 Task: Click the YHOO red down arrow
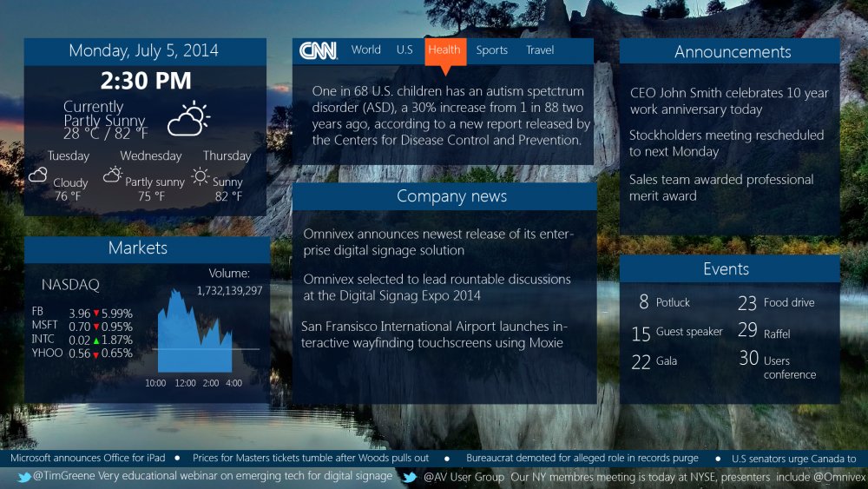[x=95, y=354]
